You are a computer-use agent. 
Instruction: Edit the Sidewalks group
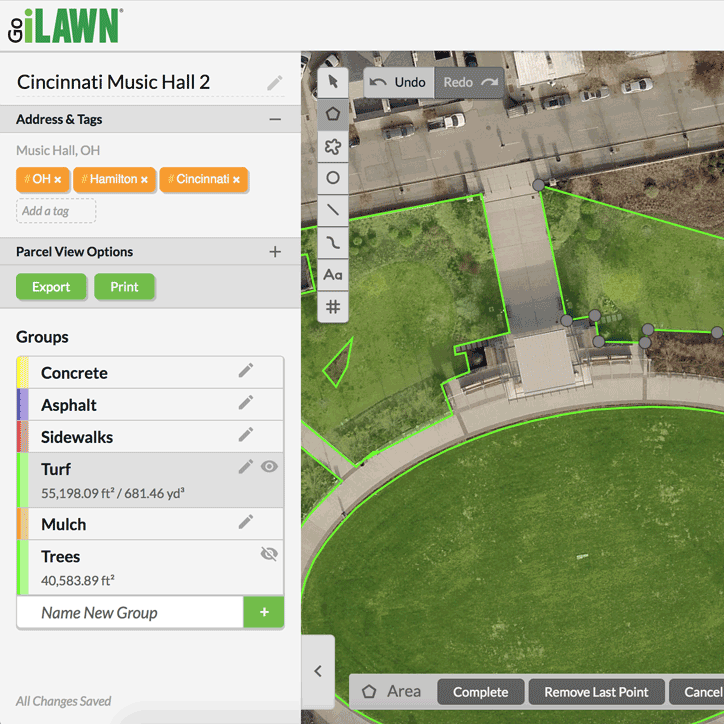coord(246,434)
